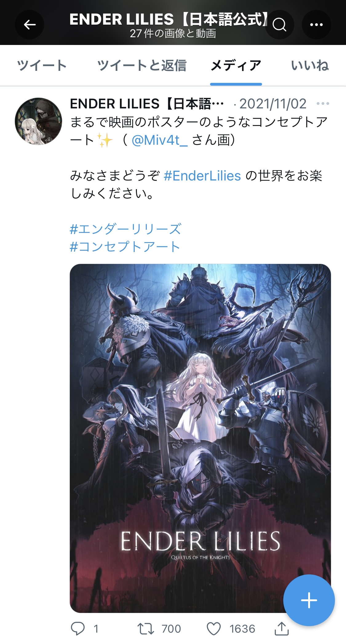
Task: Switch to the ツイートと返信 tab
Action: (142, 66)
